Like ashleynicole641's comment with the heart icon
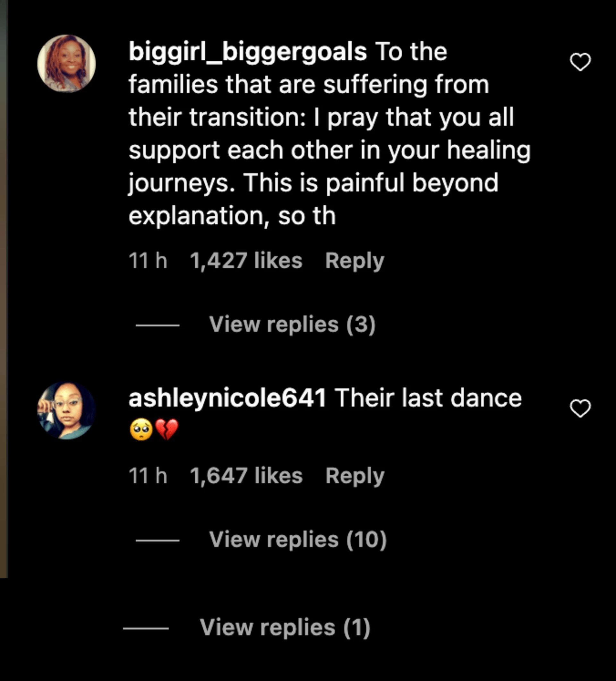The width and height of the screenshot is (616, 681). (580, 409)
